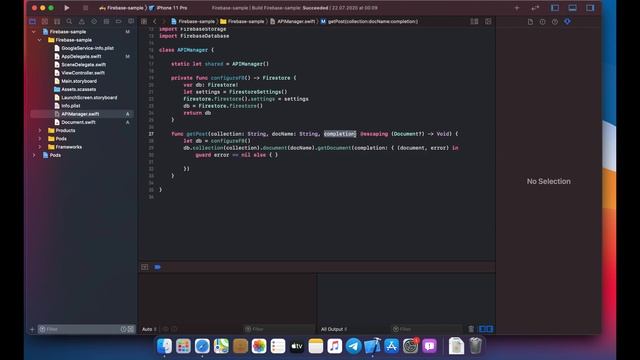
Task: Open the Issue navigator warning icon
Action: 82,22
